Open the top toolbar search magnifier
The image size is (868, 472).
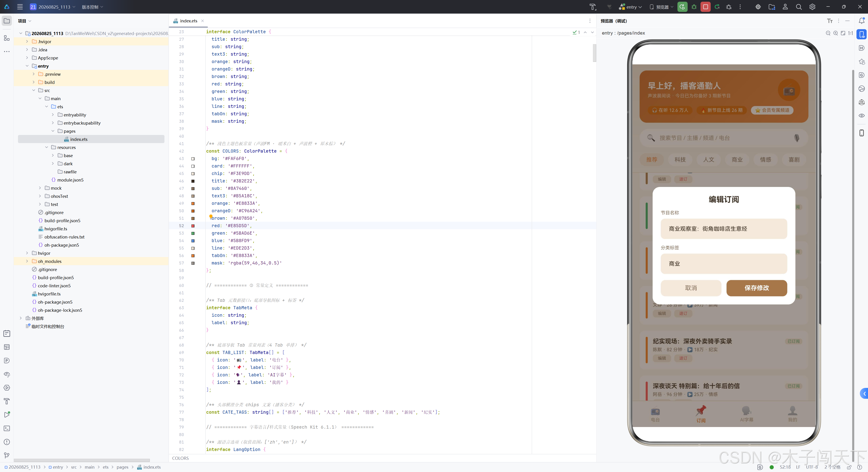pos(799,7)
